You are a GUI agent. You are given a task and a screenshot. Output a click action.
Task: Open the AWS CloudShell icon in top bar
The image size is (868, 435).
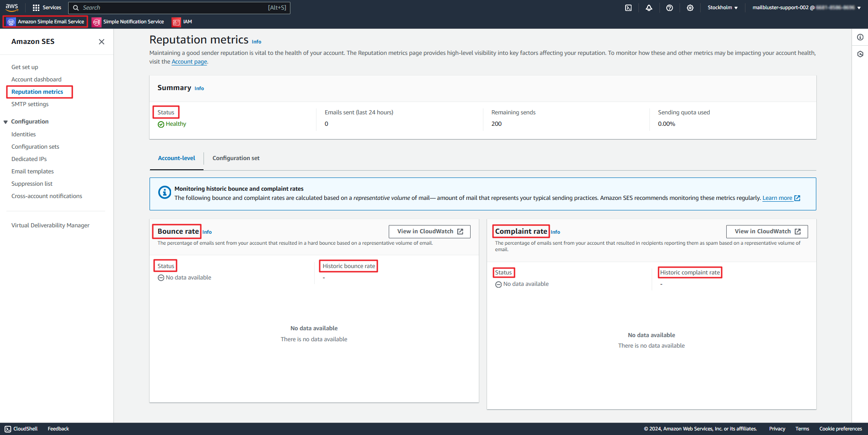pos(628,8)
